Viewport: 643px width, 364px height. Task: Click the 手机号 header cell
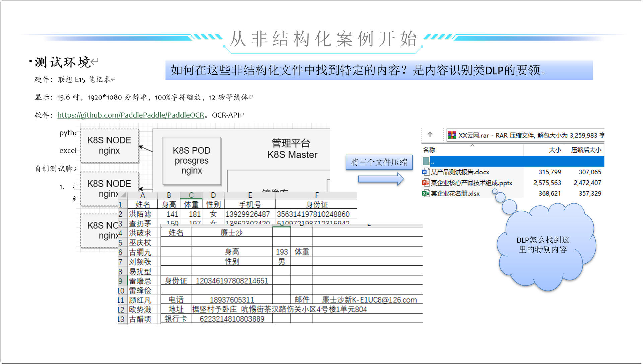(250, 204)
